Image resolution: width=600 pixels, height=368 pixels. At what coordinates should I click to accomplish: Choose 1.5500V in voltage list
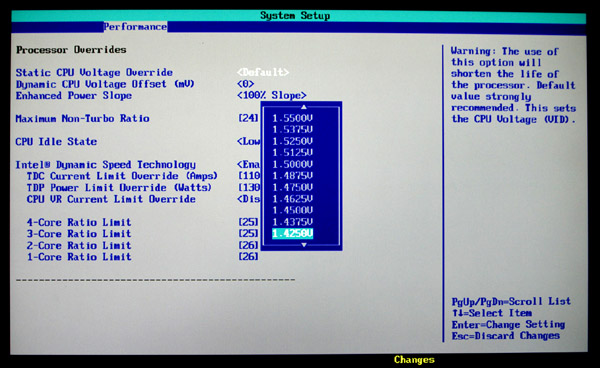(x=292, y=118)
